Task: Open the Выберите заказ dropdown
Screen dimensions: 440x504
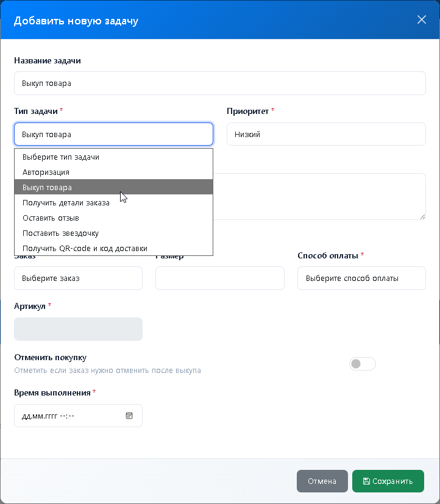Action: [x=78, y=278]
